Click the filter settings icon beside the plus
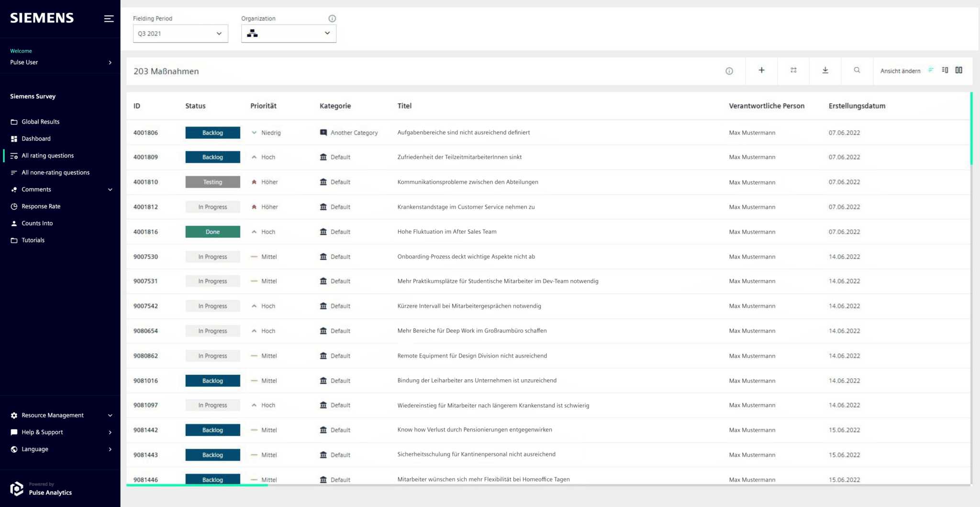 (x=793, y=70)
